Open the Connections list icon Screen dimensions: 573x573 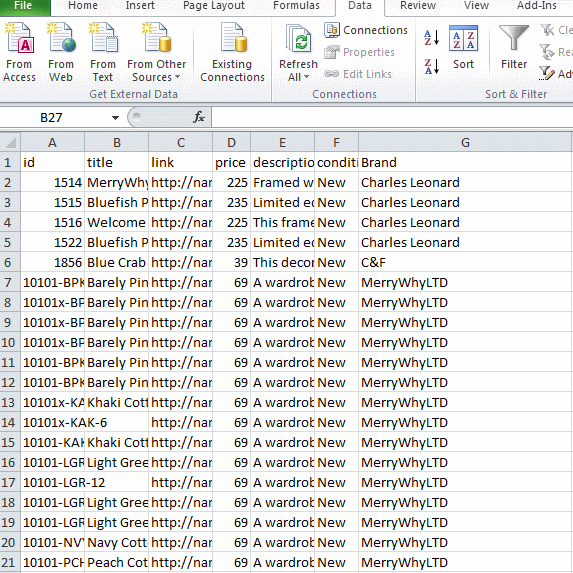coord(332,30)
